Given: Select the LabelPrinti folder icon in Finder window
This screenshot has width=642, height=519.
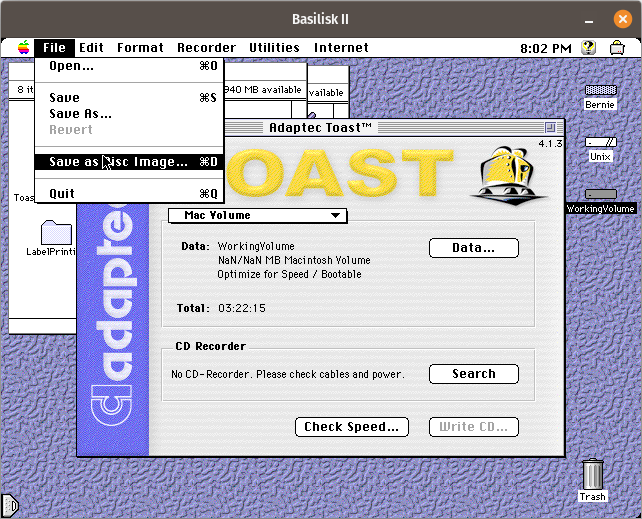Looking at the screenshot, I should (56, 232).
